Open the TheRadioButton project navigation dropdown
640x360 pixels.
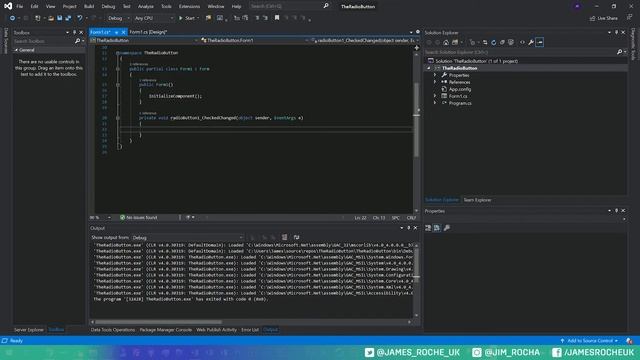(x=144, y=40)
